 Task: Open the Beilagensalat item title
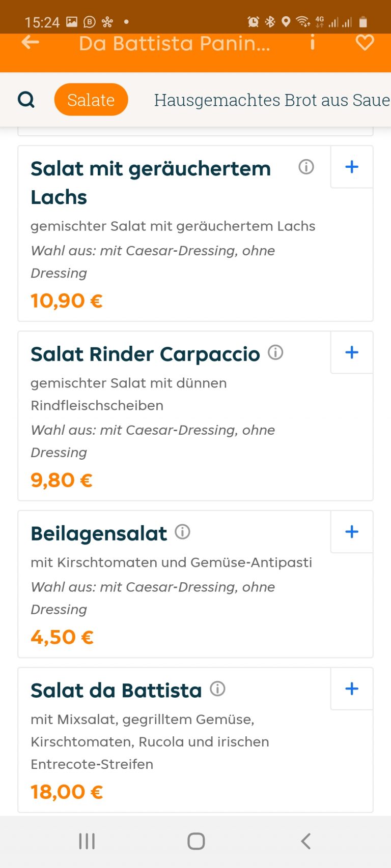(x=99, y=533)
